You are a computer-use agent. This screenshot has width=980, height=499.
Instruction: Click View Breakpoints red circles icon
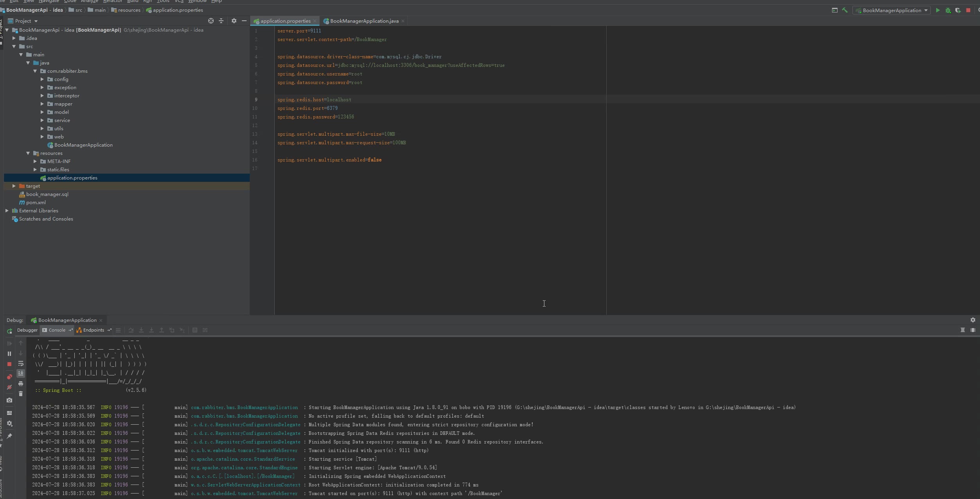[9, 377]
